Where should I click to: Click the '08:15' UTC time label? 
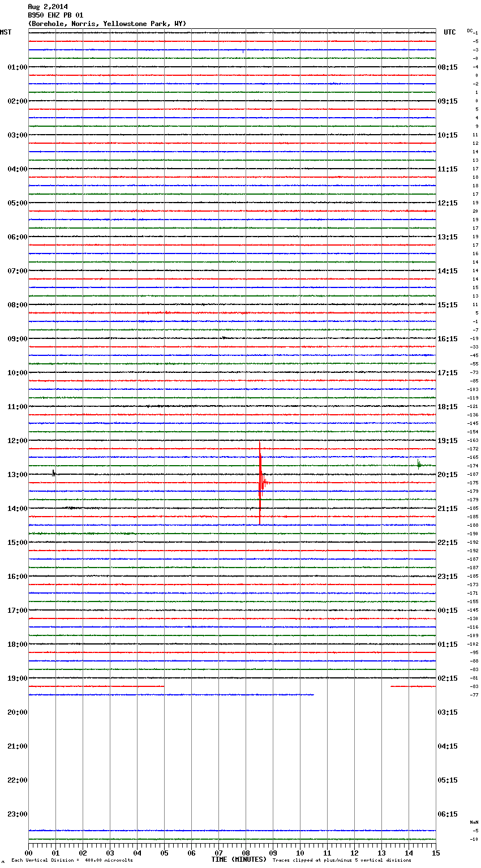click(x=448, y=67)
